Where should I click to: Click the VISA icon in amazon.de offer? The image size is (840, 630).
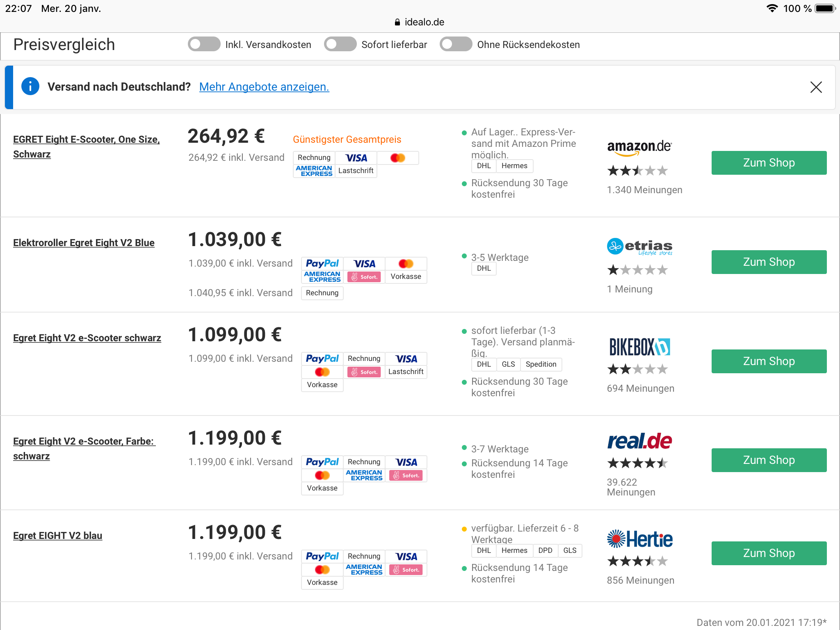click(356, 158)
